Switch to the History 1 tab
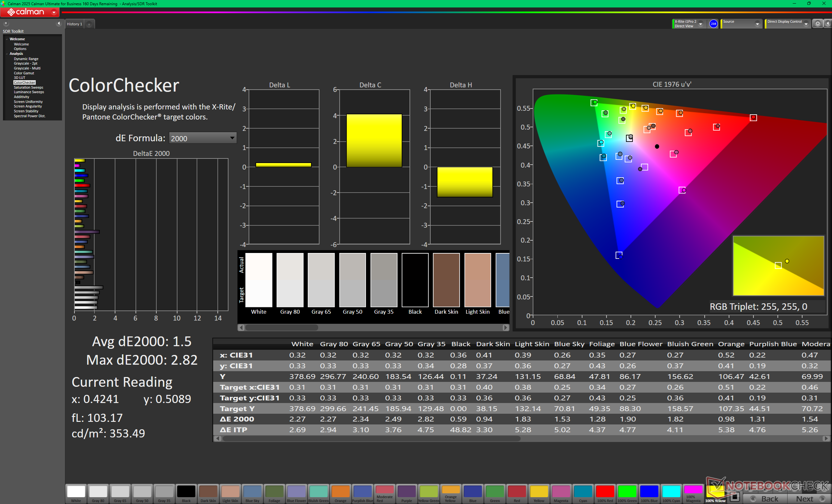The width and height of the screenshot is (832, 504). coord(75,24)
